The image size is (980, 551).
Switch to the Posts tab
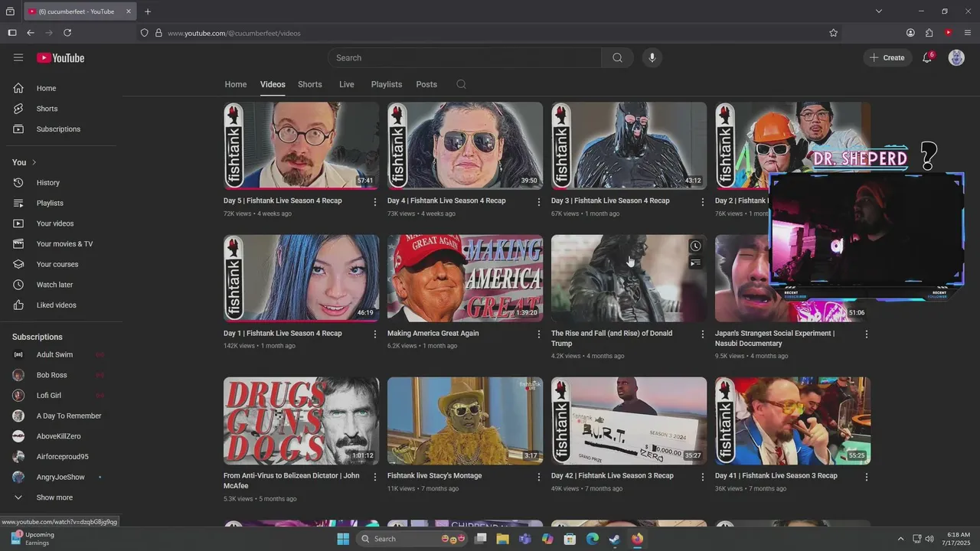426,84
